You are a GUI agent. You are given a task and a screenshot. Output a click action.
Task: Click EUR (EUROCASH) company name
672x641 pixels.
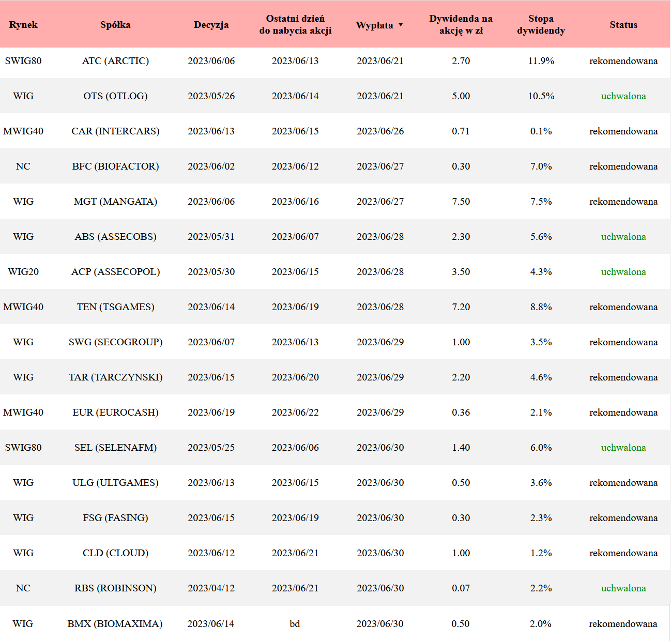click(115, 413)
